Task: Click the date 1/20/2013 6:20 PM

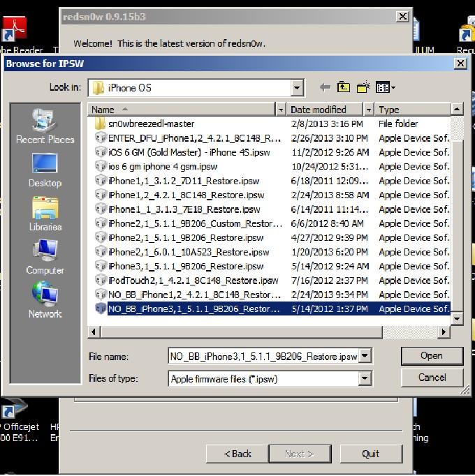Action: click(330, 252)
